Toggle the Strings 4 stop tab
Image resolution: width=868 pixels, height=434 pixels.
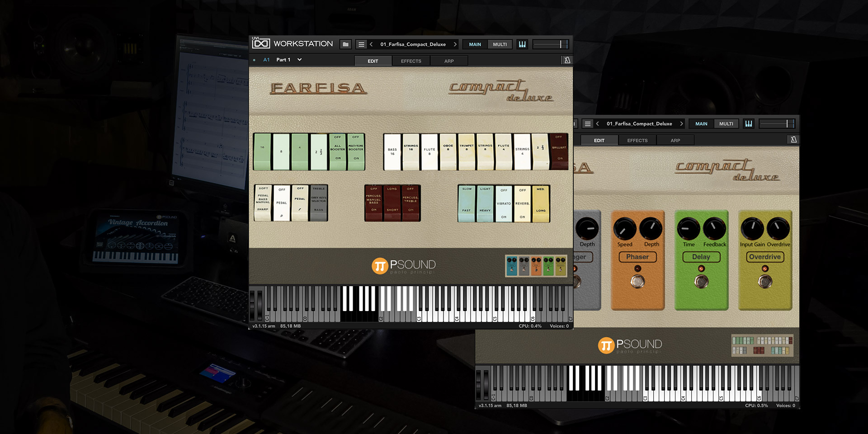pos(522,152)
